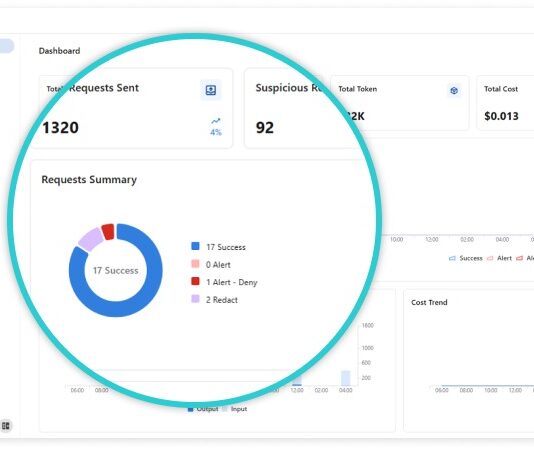Click the 1 Alert - Deny legend text
This screenshot has width=534, height=450.
point(232,282)
